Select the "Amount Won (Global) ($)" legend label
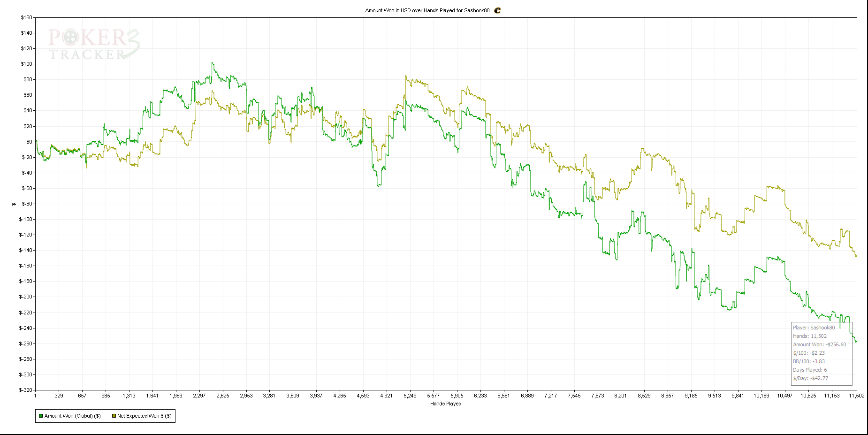Screen dimensions: 868x435 pos(72,416)
